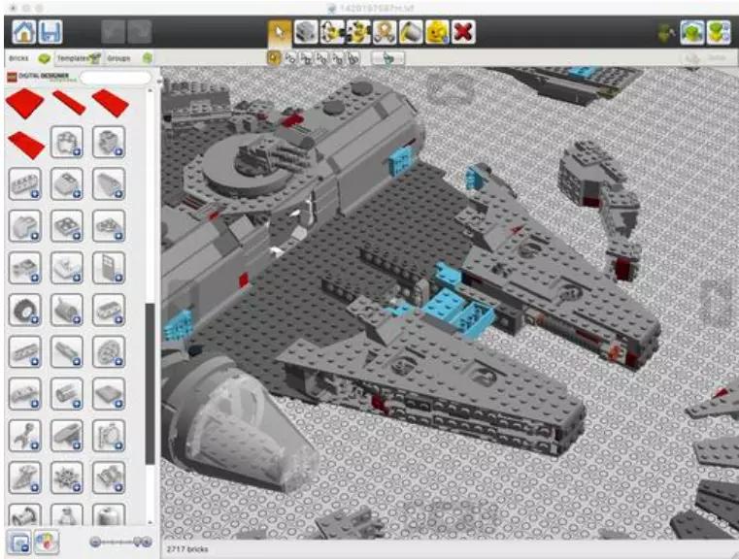Expand the gear brick category
Viewport: 739px width, 560px height.
109,352
